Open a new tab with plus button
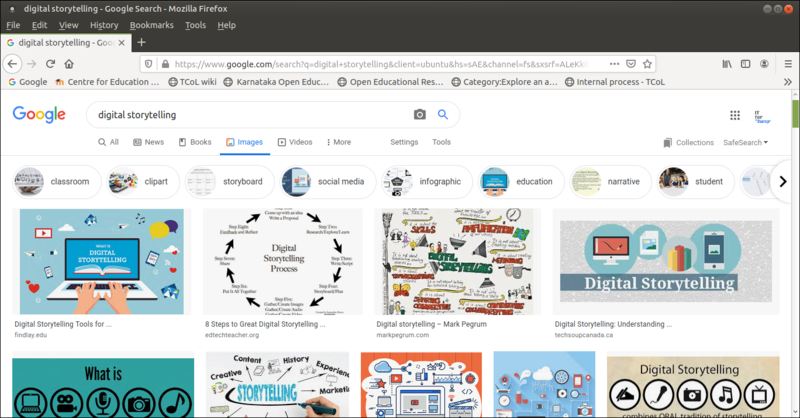The image size is (800, 418). pos(141,42)
